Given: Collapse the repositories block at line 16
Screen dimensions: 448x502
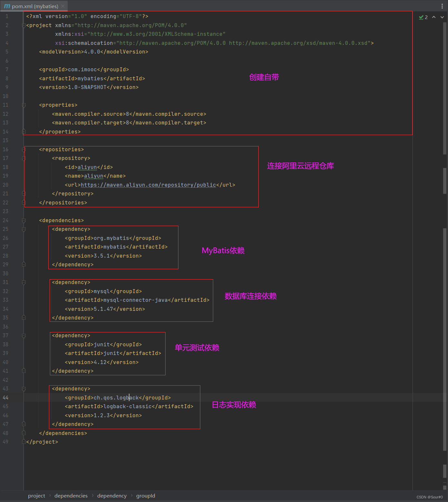Looking at the screenshot, I should pyautogui.click(x=24, y=150).
